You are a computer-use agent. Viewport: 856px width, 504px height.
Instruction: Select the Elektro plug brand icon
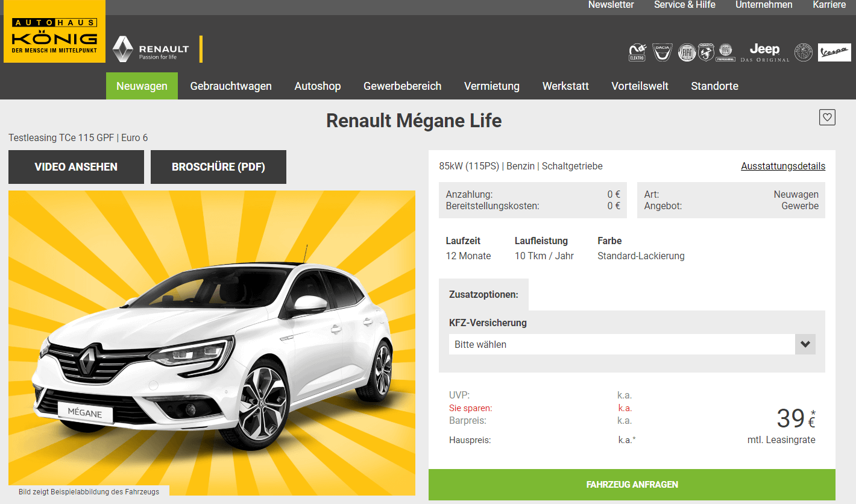[637, 52]
